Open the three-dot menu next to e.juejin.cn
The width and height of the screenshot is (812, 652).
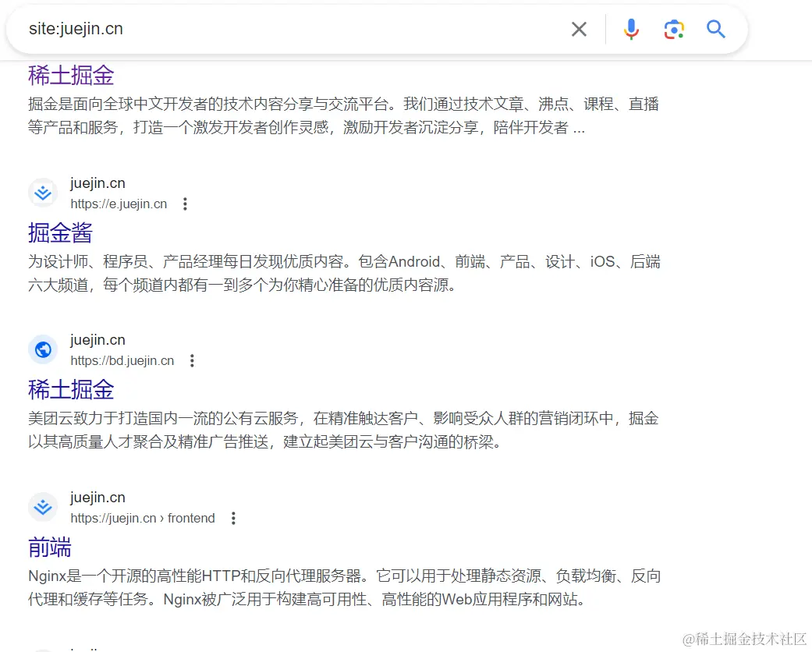[185, 204]
